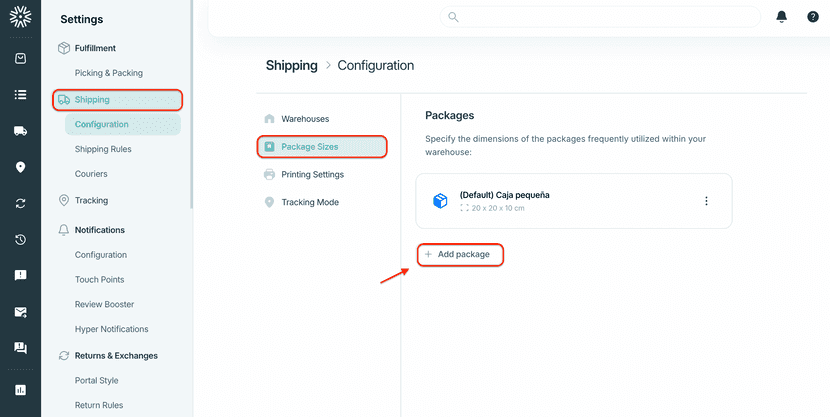830x417 pixels.
Task: Expand the Returns & Exchanges section
Action: point(116,355)
